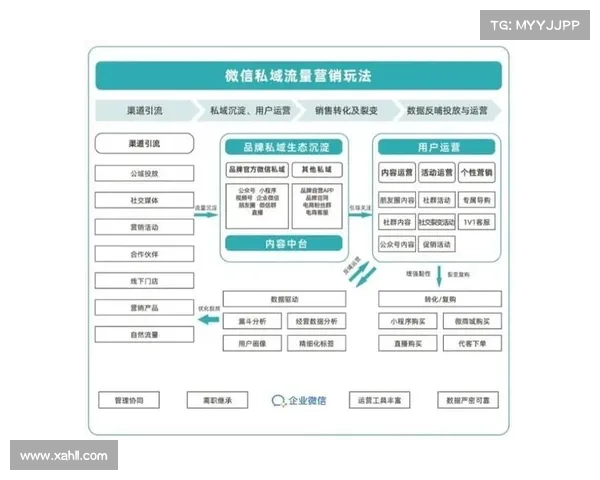Click the 营销活动 box

(144, 227)
